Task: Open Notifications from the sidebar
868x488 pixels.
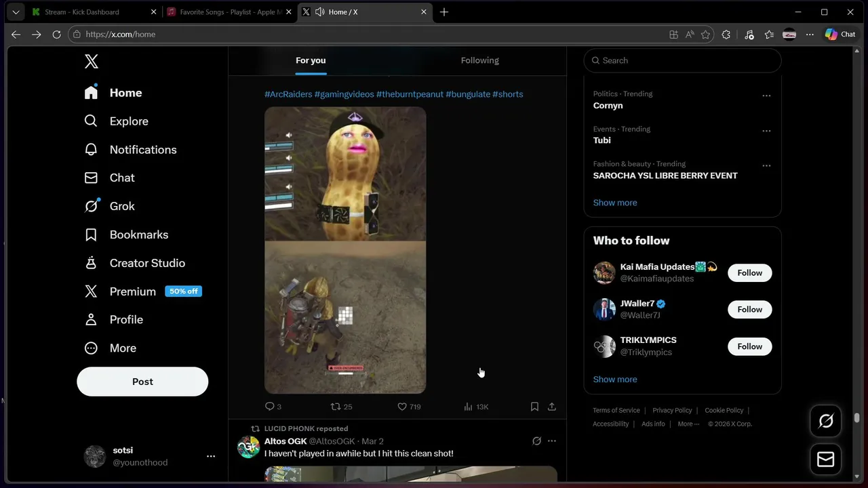Action: pos(130,150)
